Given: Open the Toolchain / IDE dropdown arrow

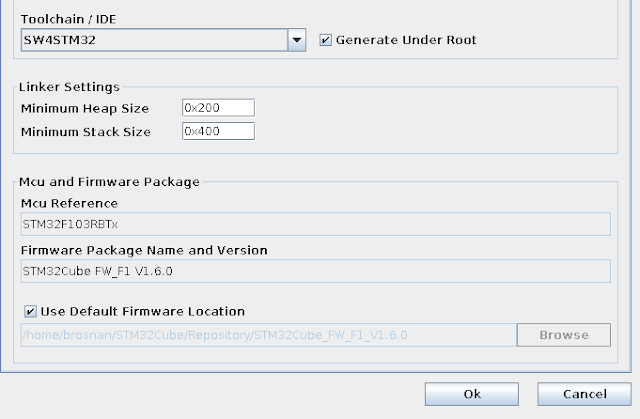Looking at the screenshot, I should [x=297, y=40].
